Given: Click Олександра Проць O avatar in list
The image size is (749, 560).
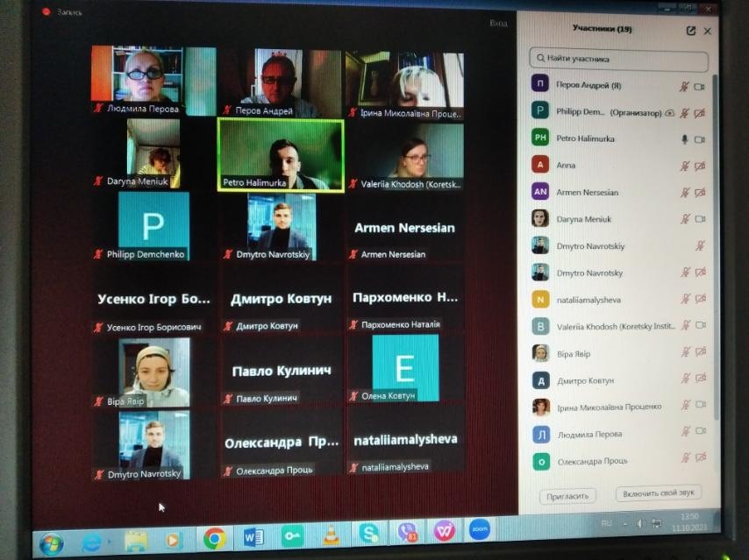Looking at the screenshot, I should point(541,462).
